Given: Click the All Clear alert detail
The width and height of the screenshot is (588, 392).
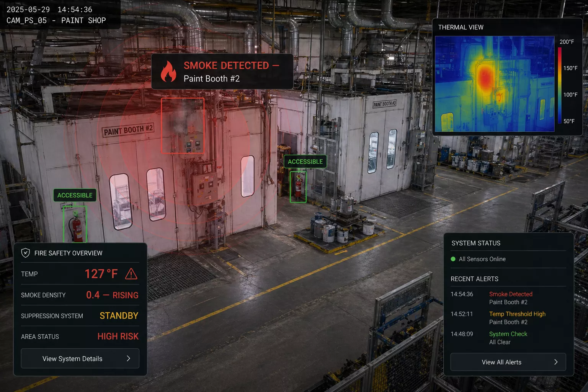Looking at the screenshot, I should tap(500, 342).
